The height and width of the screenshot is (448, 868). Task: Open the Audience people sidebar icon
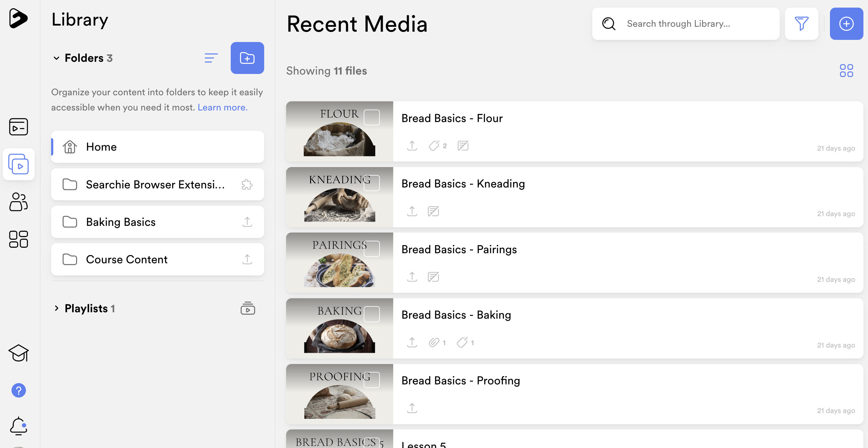click(x=19, y=202)
